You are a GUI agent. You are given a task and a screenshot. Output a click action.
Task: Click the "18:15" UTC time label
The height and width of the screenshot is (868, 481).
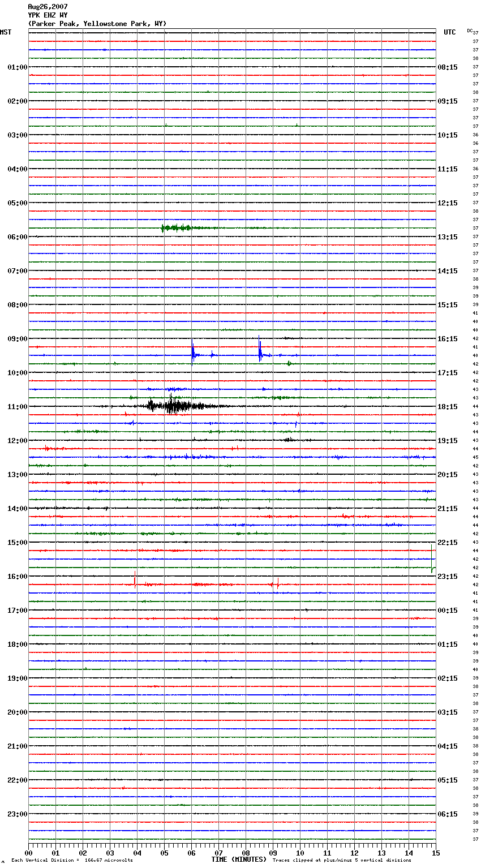click(x=448, y=407)
